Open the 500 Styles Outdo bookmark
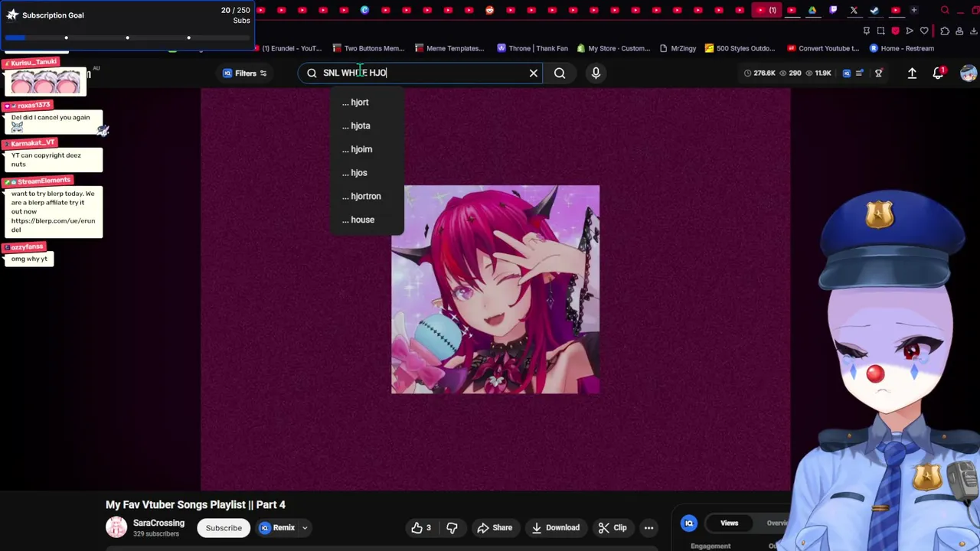 740,48
